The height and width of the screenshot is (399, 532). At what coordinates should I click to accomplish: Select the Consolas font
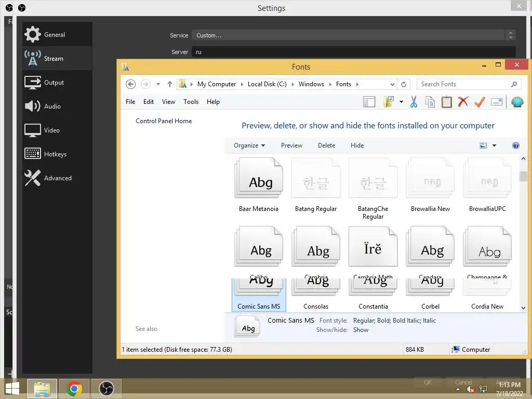pyautogui.click(x=316, y=295)
